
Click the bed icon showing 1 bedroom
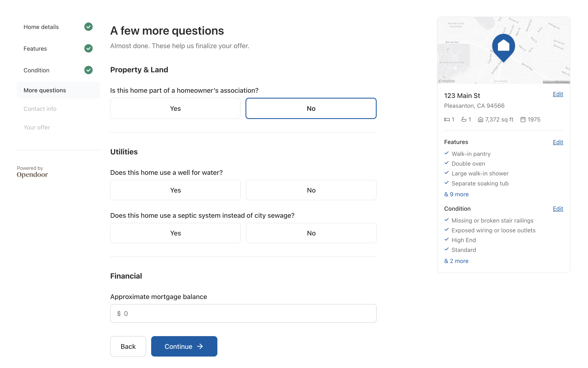pyautogui.click(x=447, y=119)
